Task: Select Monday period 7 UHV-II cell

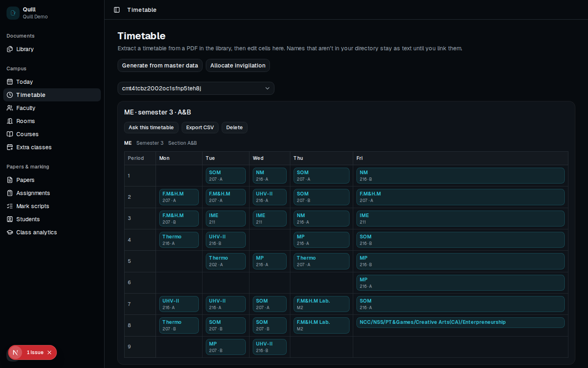Action: pos(179,304)
